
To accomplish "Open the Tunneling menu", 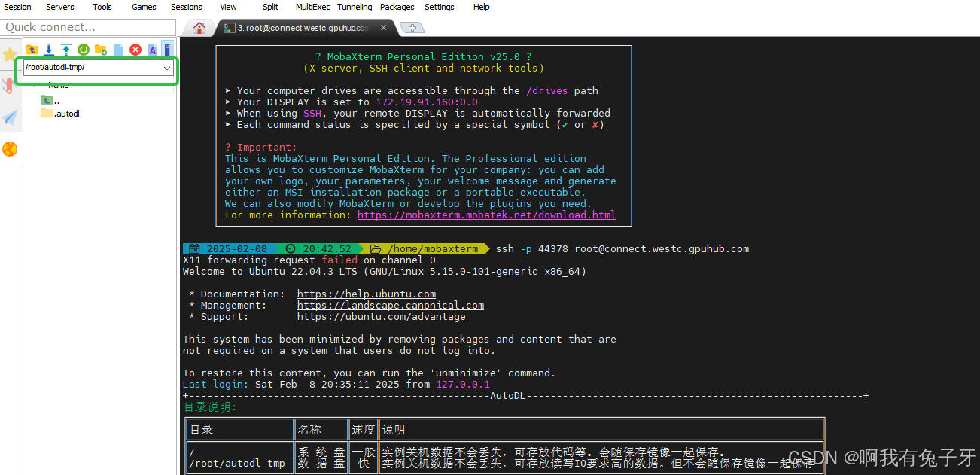I will (355, 7).
